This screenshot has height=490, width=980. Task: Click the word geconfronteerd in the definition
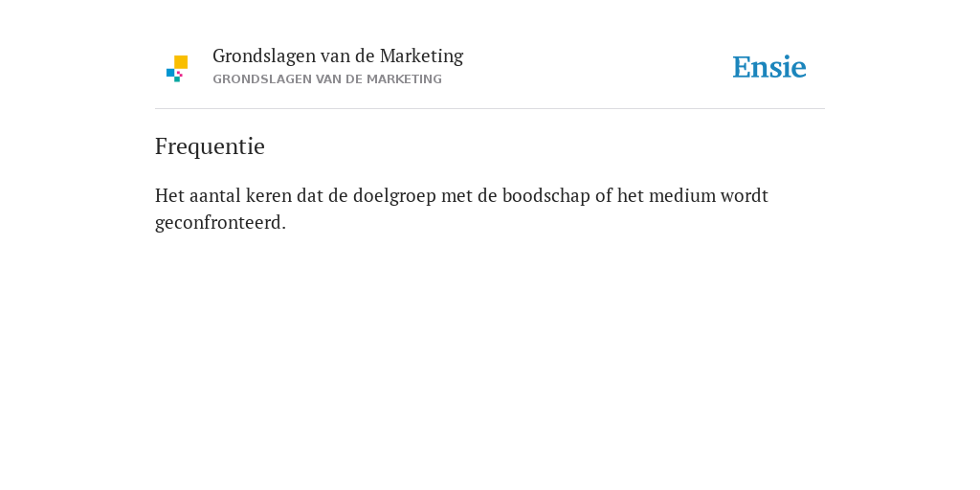[x=221, y=223]
